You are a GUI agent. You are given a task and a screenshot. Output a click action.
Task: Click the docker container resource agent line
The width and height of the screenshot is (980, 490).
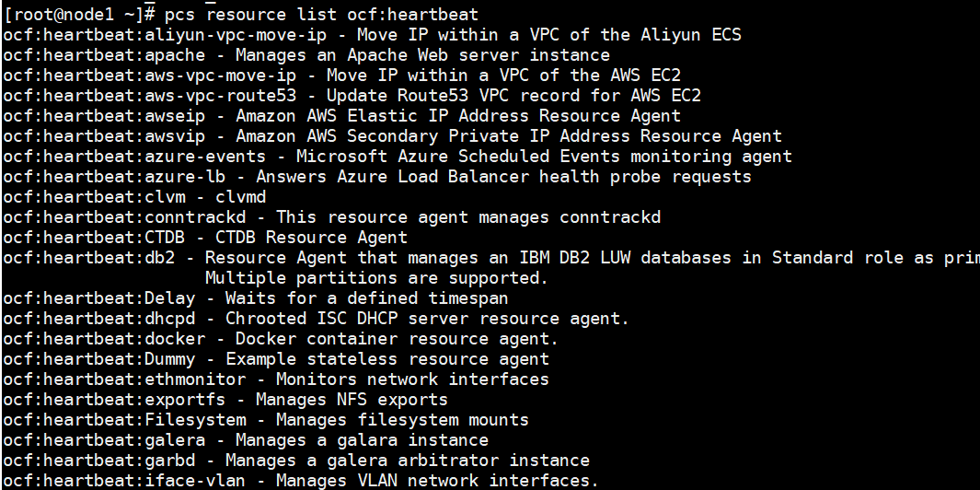[x=281, y=339]
